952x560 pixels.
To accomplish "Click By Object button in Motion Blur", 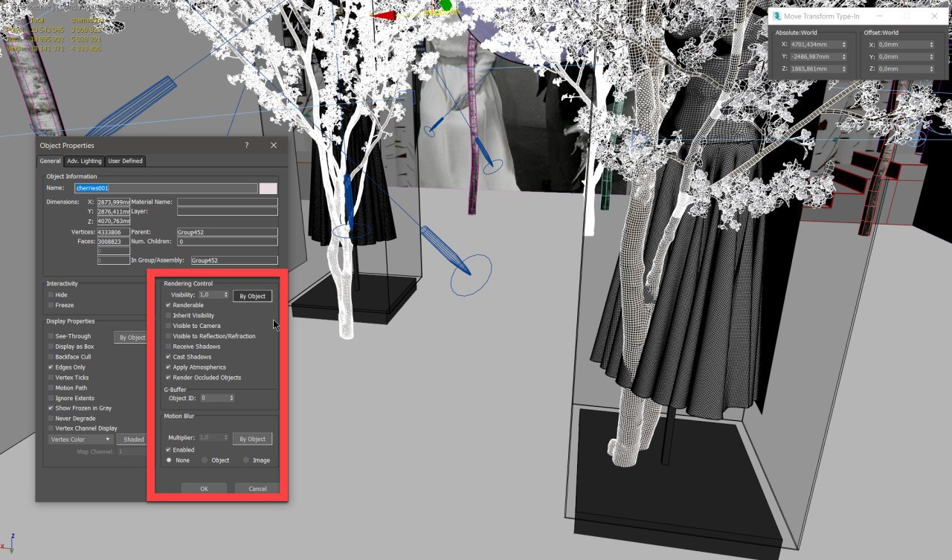I will (x=252, y=439).
